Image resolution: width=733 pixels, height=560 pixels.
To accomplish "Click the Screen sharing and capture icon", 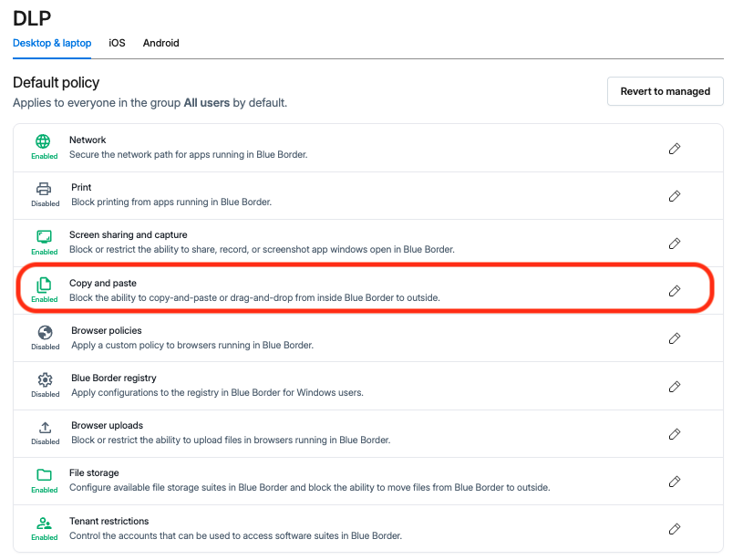I will click(45, 236).
